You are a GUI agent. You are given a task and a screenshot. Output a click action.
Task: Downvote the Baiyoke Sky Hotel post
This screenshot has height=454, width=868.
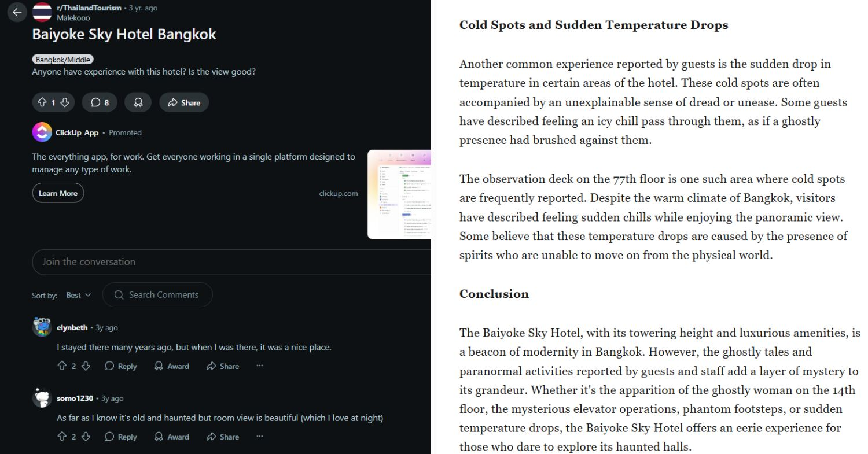point(65,102)
